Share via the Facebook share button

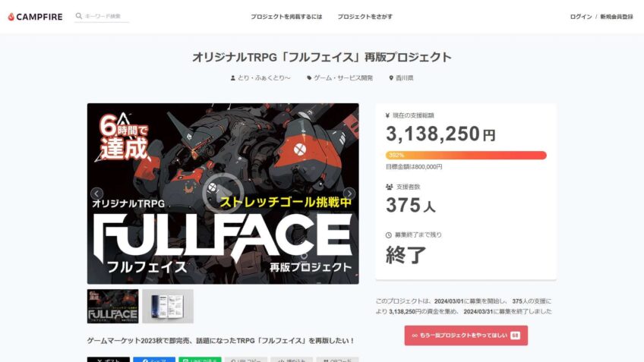(154, 360)
